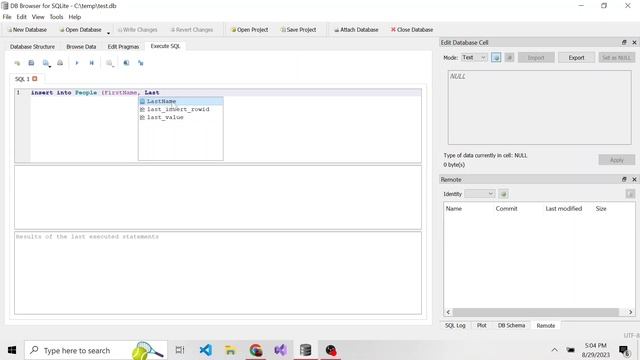640x360 pixels.
Task: Click the Revert Changes toolbar button
Action: [192, 30]
